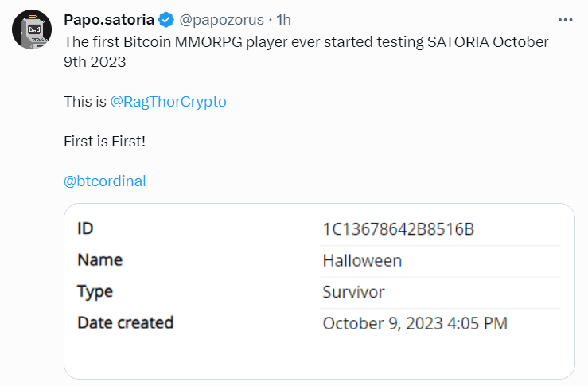Viewport: 588px width, 386px height.
Task: Click the Type value Survivor
Action: pos(353,292)
